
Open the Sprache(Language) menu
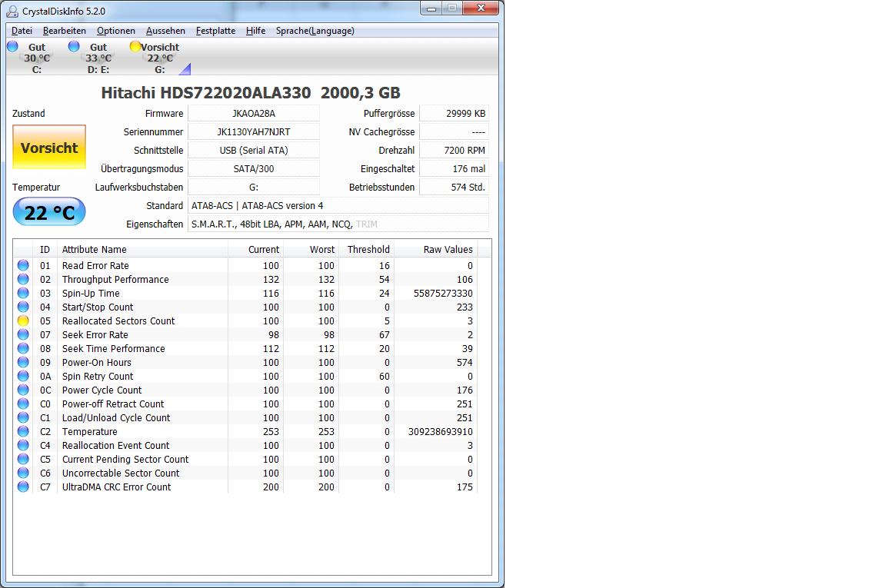pos(315,31)
